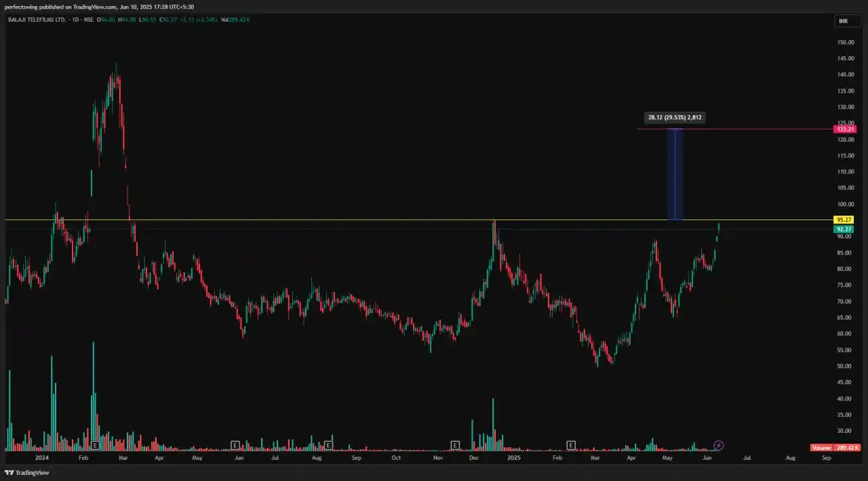Image resolution: width=868 pixels, height=481 pixels.
Task: Select the green 92.27 last price label
Action: pos(844,229)
